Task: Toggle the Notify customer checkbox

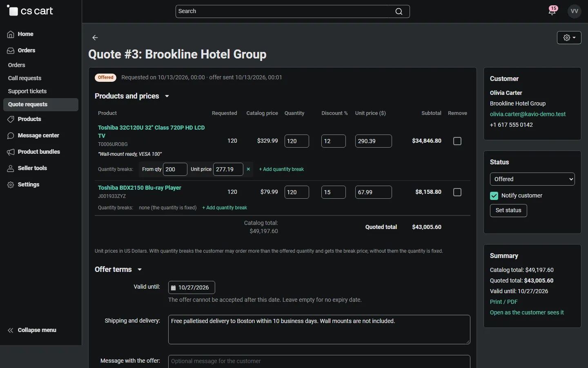Action: click(494, 196)
